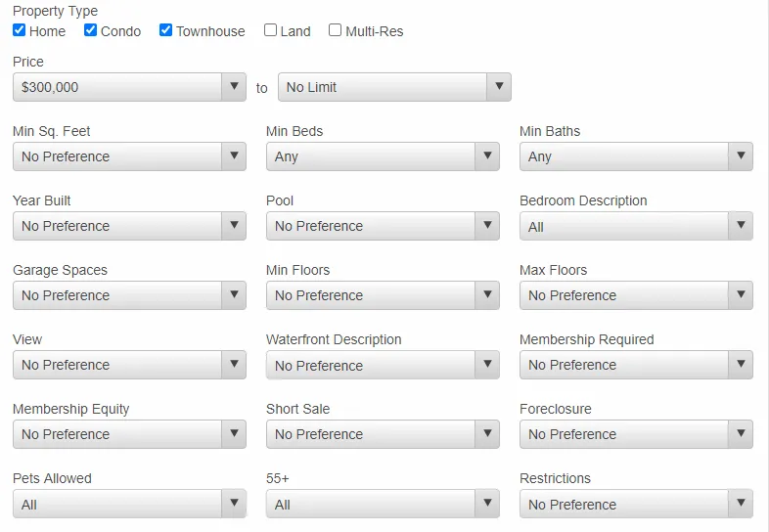Open the Waterfront Description dropdown
The image size is (769, 532).
(383, 365)
